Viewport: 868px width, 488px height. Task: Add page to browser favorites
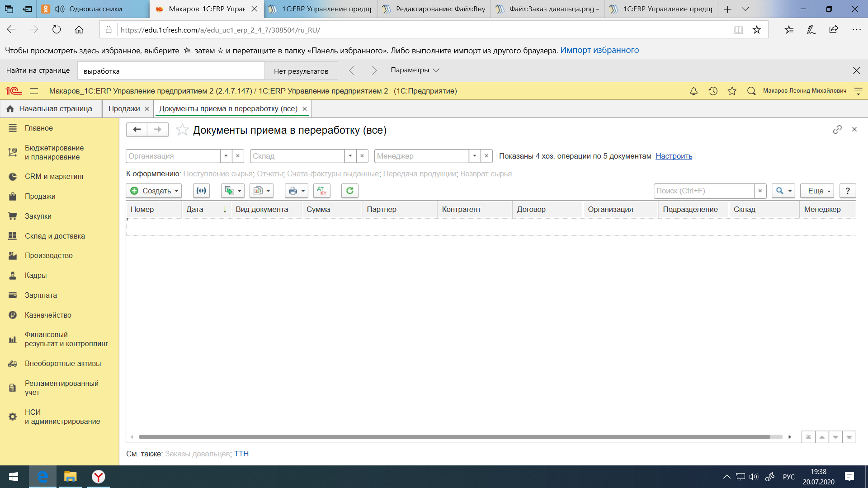click(x=757, y=30)
